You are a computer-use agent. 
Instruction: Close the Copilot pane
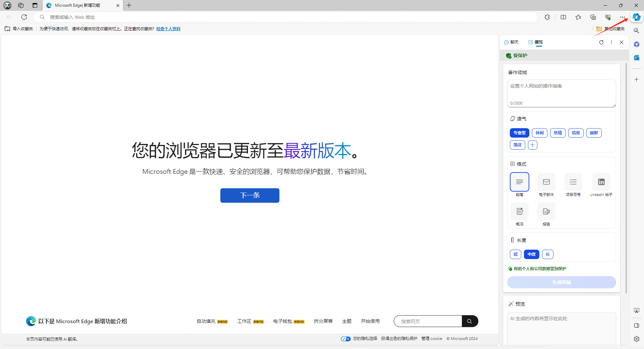(x=622, y=42)
